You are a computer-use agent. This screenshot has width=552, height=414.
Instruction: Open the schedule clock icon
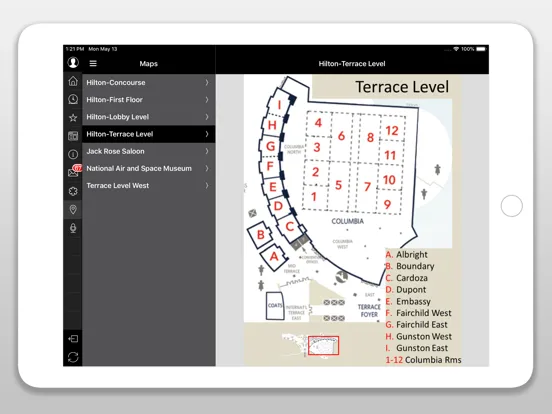click(73, 99)
